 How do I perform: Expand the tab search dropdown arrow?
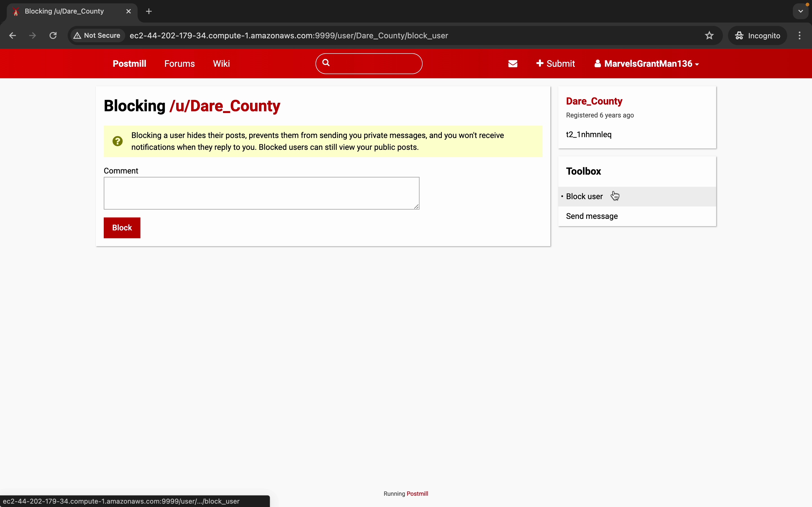pyautogui.click(x=801, y=11)
